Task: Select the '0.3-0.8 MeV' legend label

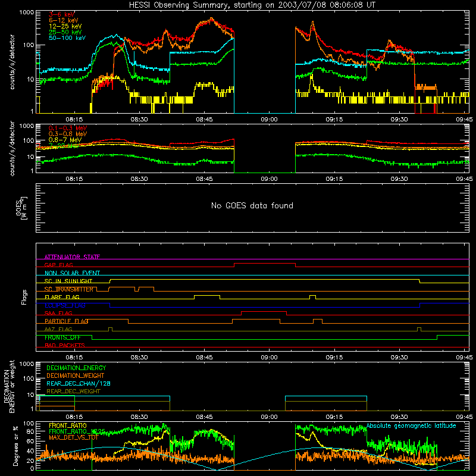Action: tap(68, 134)
